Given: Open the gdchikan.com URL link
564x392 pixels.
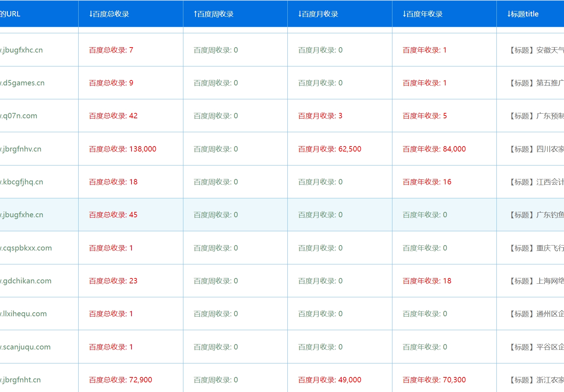Looking at the screenshot, I should point(26,281).
